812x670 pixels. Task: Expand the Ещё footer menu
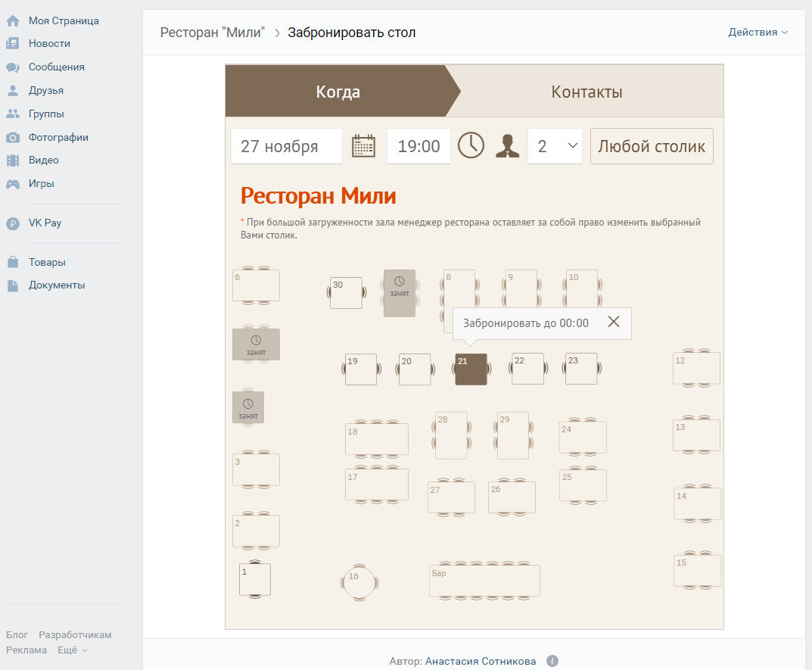(x=73, y=650)
